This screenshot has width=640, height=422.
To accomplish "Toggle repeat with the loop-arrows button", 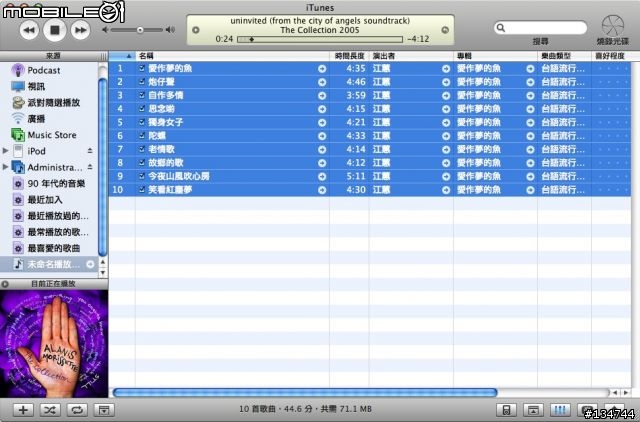I will 77,410.
